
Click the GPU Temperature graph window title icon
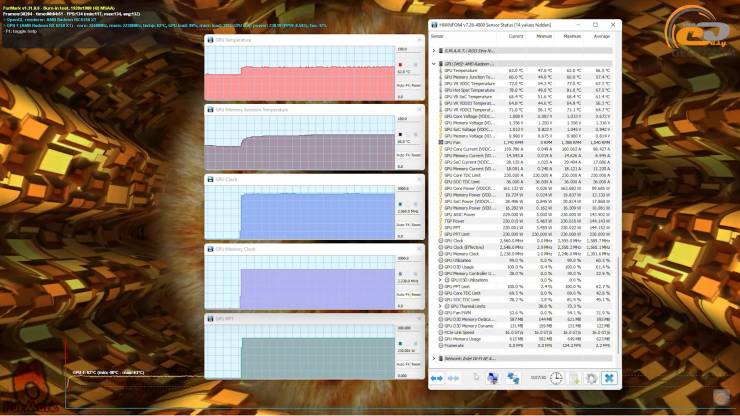[210, 40]
